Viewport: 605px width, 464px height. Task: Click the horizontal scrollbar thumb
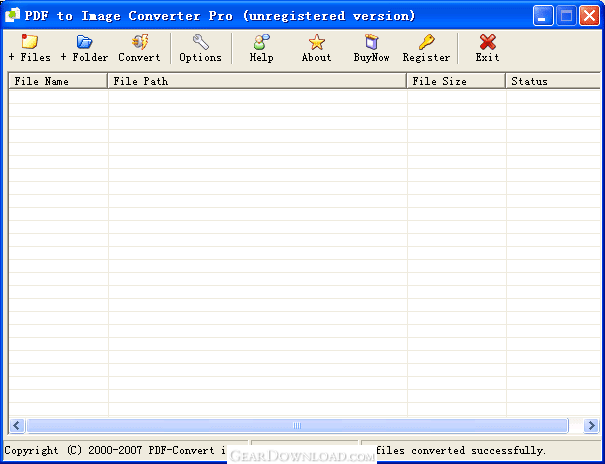(297, 425)
